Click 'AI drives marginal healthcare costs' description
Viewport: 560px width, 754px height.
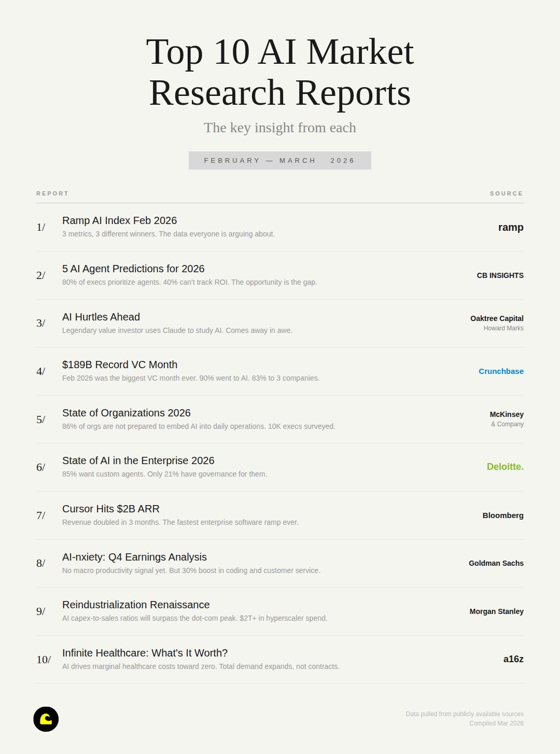tap(201, 666)
